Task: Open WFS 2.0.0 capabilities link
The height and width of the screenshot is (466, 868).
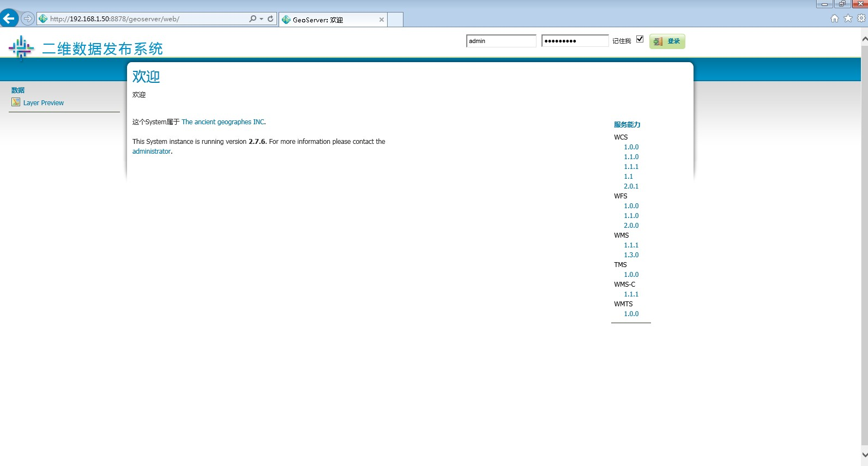Action: (631, 226)
